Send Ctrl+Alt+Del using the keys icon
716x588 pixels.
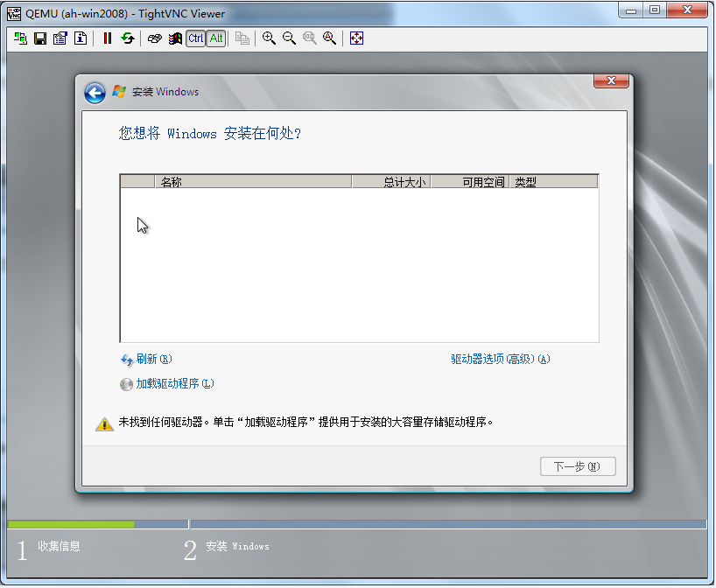[155, 38]
